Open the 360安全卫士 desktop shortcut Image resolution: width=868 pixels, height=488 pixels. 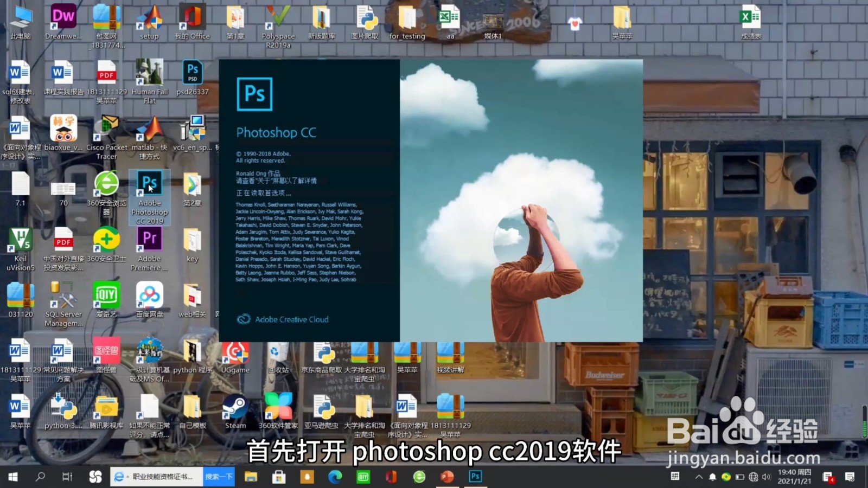tap(107, 245)
